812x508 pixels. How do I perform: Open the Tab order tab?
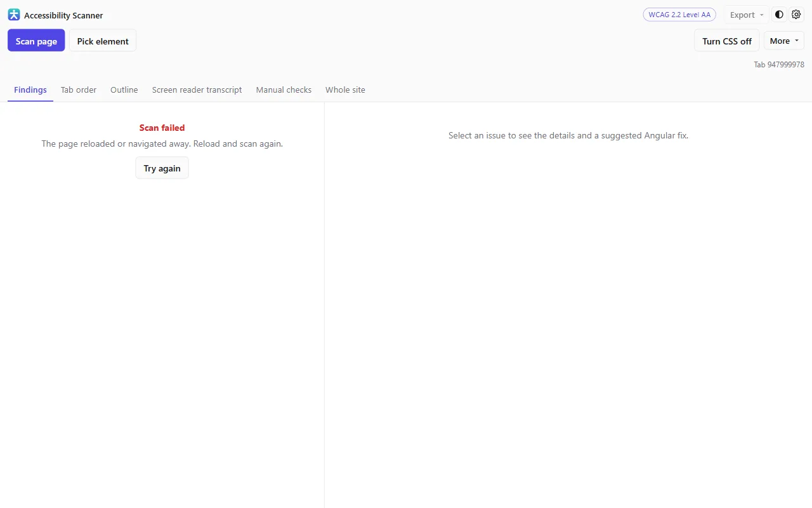click(79, 90)
